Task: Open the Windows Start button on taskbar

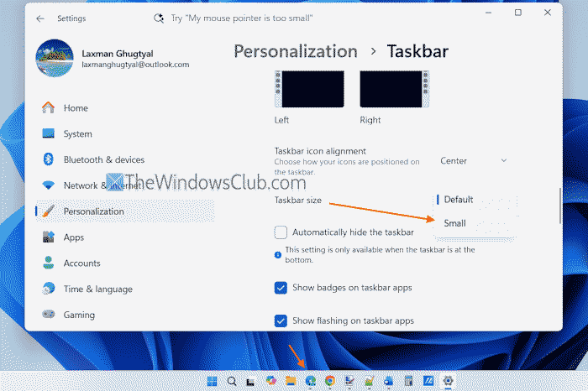Action: tap(212, 381)
